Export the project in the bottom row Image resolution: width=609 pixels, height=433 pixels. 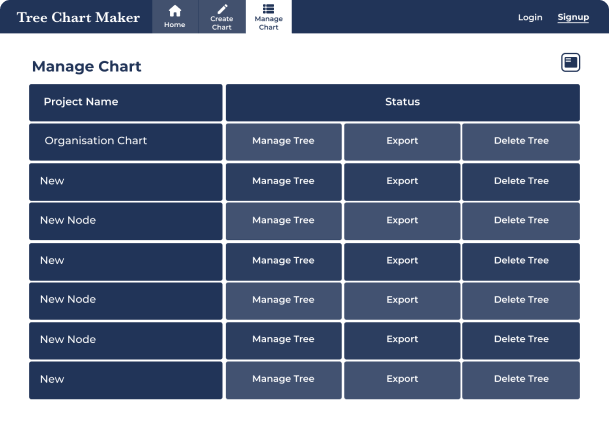(402, 379)
